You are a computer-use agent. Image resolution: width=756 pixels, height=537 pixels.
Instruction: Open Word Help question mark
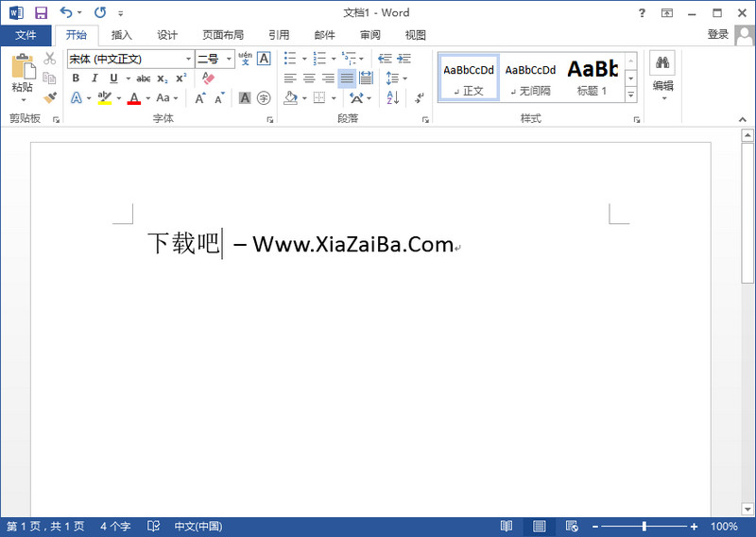pos(642,13)
